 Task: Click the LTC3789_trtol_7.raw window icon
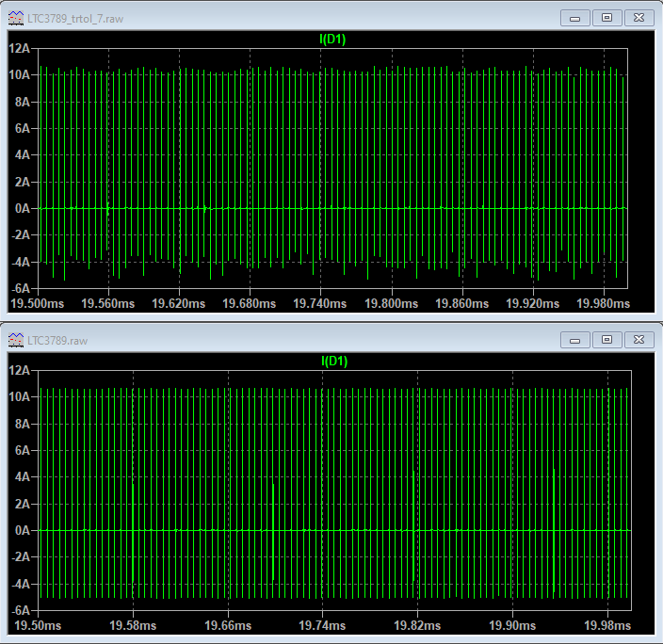click(x=16, y=18)
